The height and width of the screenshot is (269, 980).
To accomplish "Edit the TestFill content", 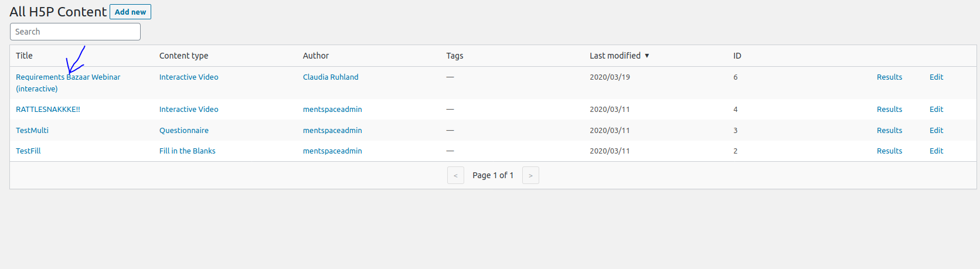I will point(936,151).
